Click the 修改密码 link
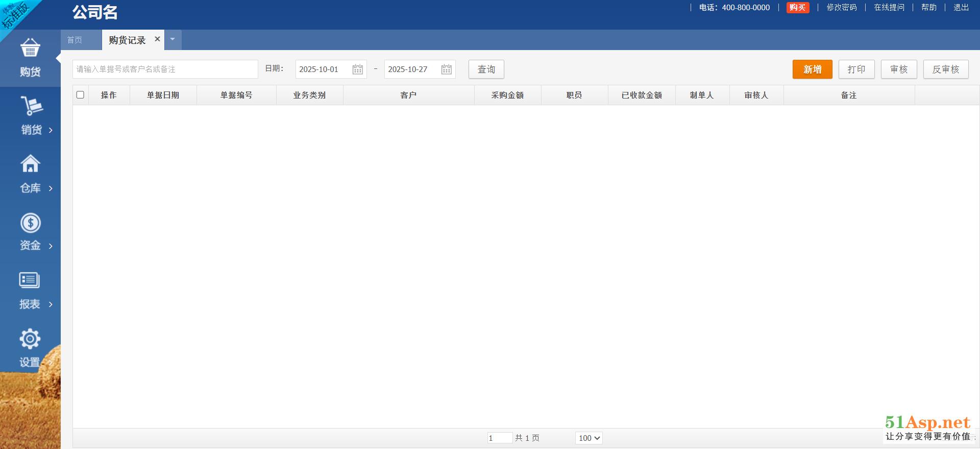The width and height of the screenshot is (980, 449). (841, 8)
